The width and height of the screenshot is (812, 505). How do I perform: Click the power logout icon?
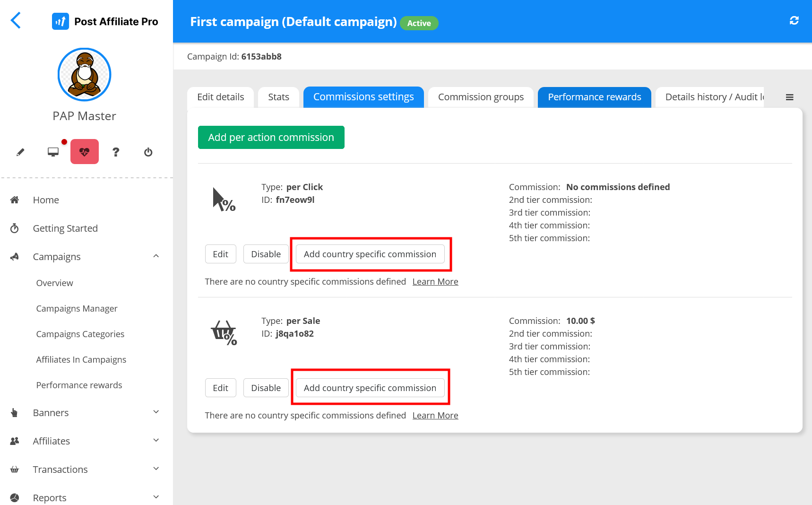coord(148,152)
